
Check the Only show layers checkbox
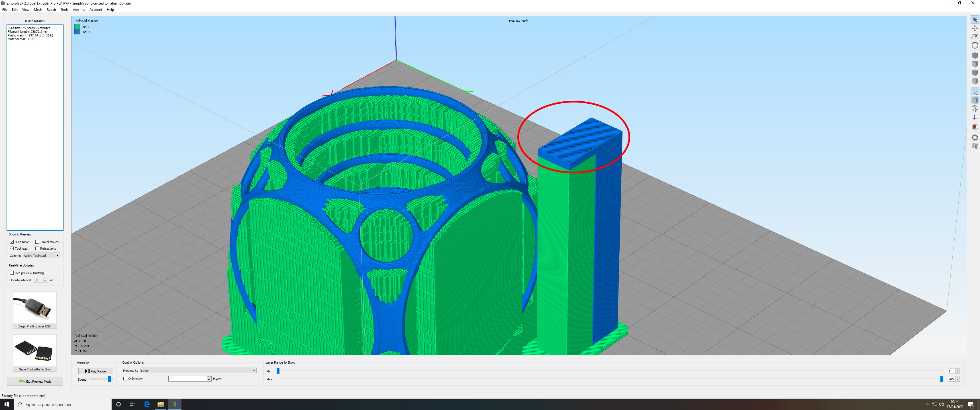point(125,379)
